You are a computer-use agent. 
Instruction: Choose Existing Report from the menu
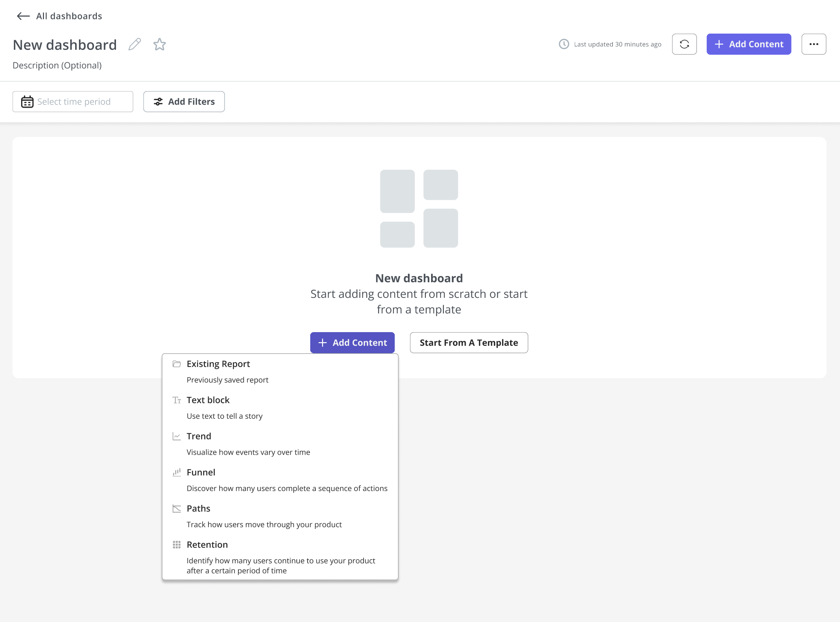(x=218, y=364)
